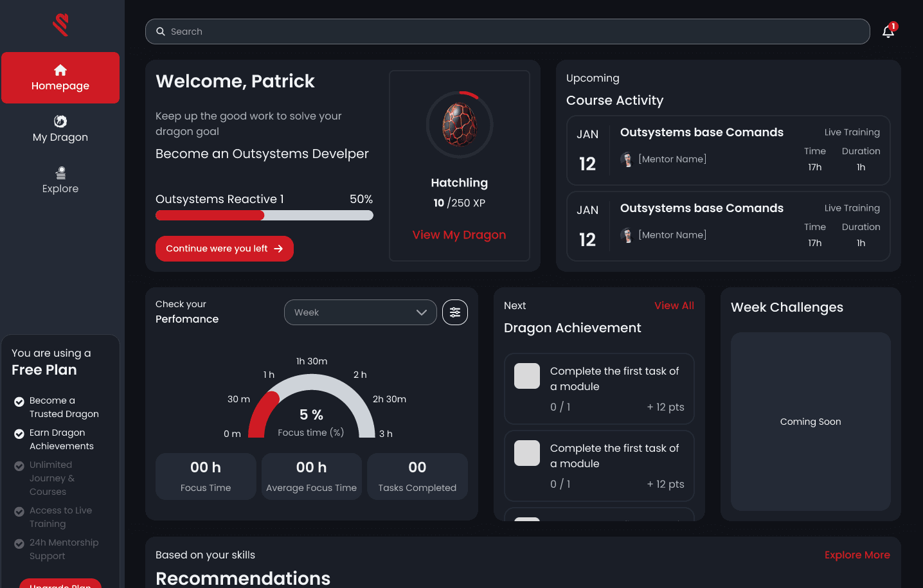The width and height of the screenshot is (923, 588).
Task: Click the Tasks Completed stat card
Action: pos(417,476)
